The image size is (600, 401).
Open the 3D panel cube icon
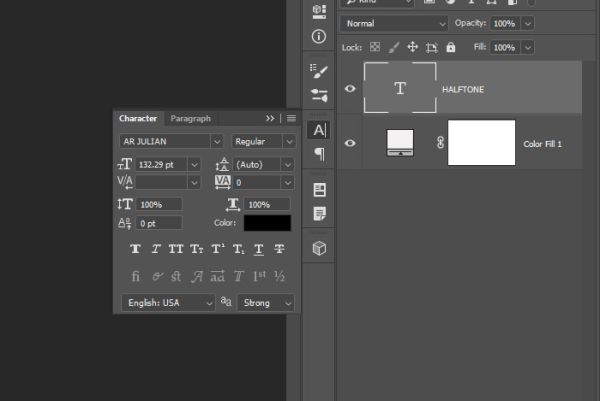320,248
